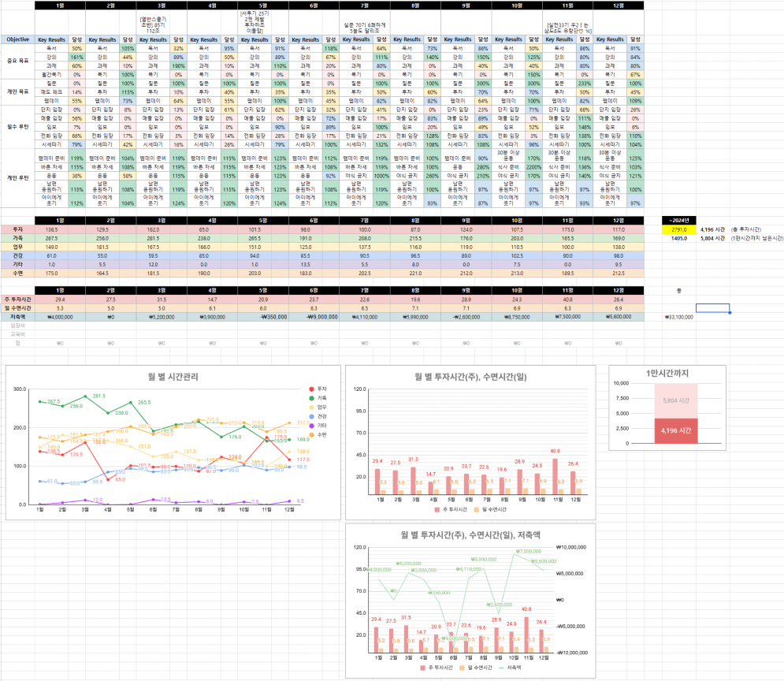This screenshot has height=681, width=784.
Task: Select the 중요 목표 category cell
Action: click(x=17, y=60)
